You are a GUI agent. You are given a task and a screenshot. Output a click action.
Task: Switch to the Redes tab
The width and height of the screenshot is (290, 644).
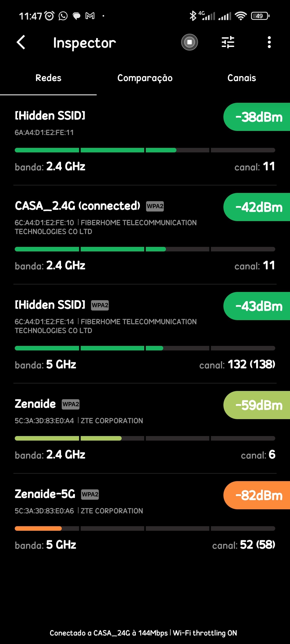48,78
